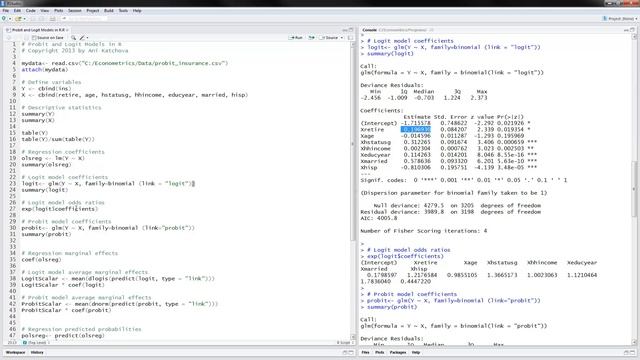Switch to the Workspace tab
This screenshot has width=640, height=360.
point(16,352)
